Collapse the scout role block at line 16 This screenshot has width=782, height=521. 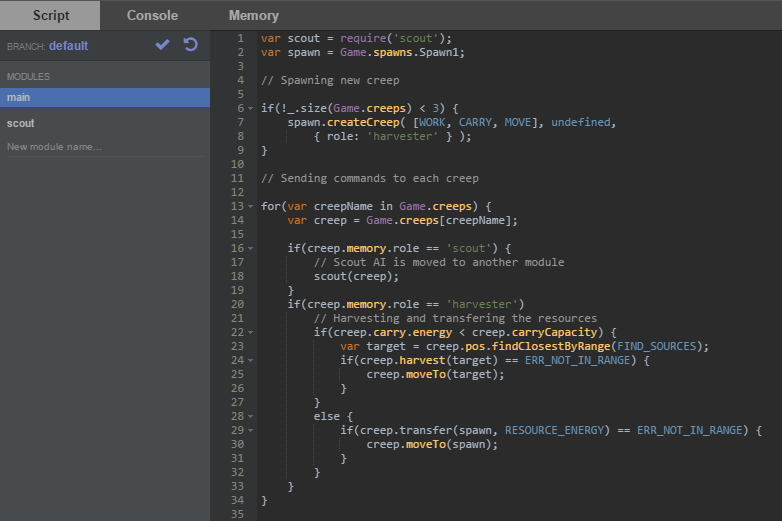tap(250, 248)
